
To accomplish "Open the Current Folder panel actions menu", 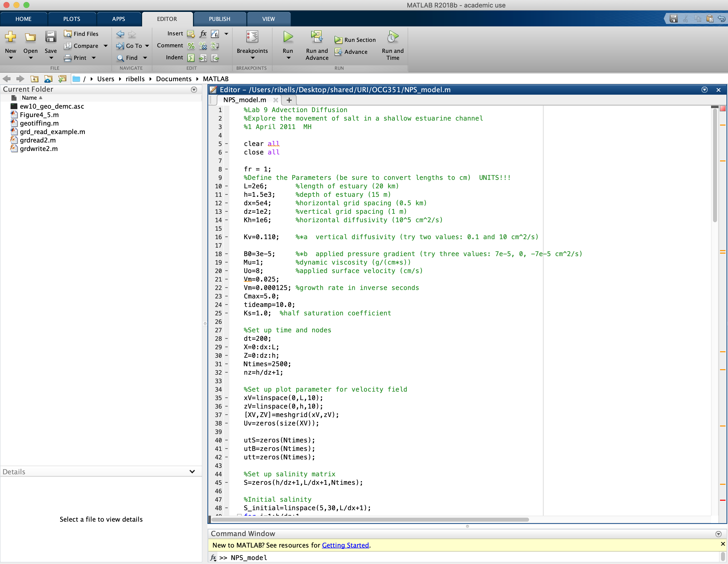I will pos(194,90).
